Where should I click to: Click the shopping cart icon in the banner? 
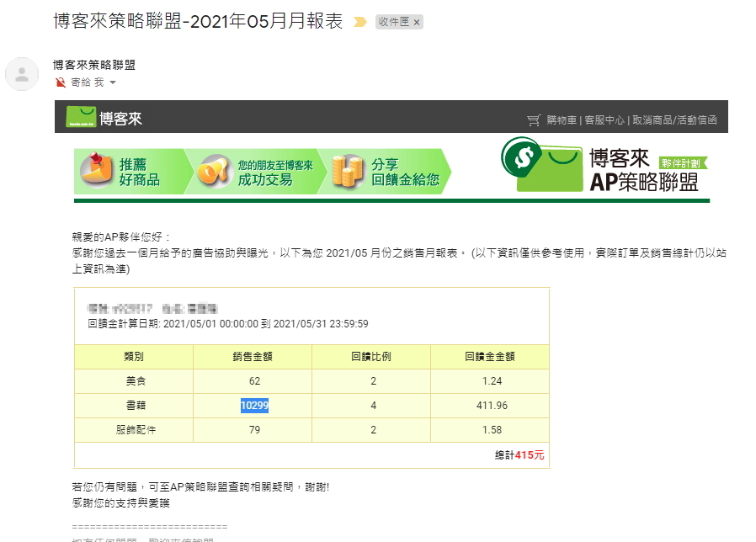534,120
